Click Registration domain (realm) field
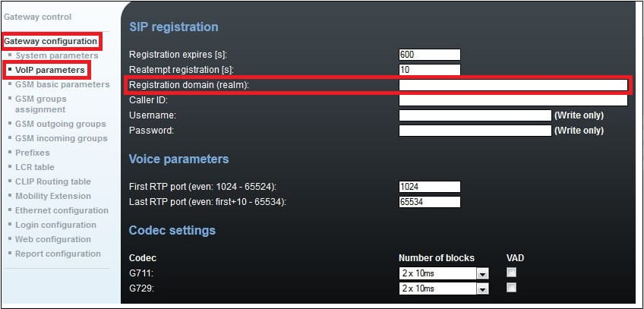The width and height of the screenshot is (644, 309). (513, 85)
